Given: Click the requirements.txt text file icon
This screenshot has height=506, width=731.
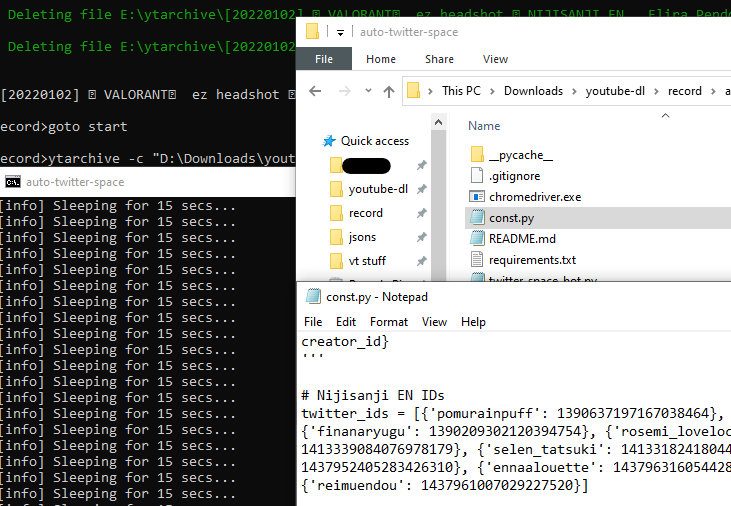Looking at the screenshot, I should pos(477,259).
